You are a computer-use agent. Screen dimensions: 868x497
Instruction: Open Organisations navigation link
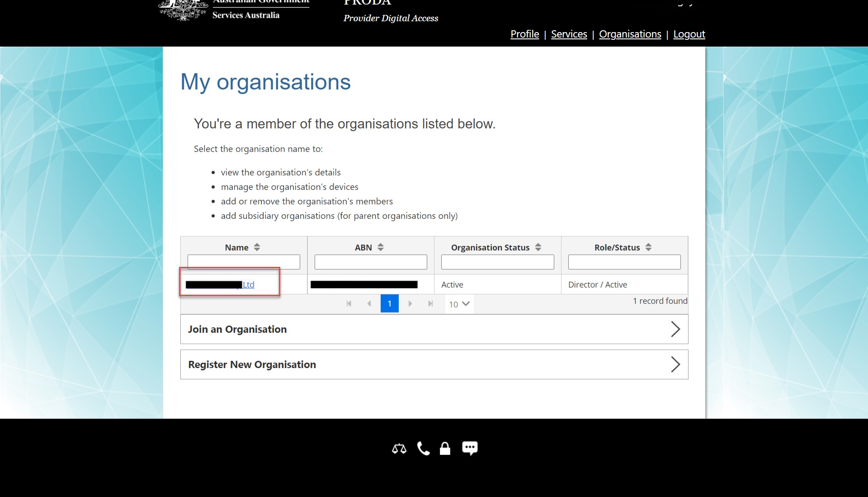click(x=630, y=34)
